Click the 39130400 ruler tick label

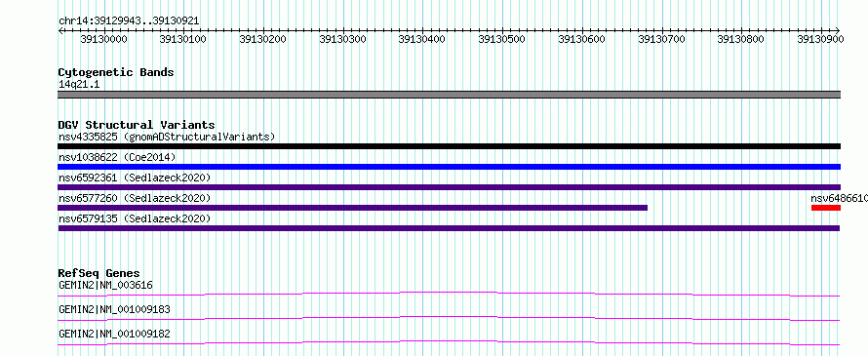pos(422,39)
